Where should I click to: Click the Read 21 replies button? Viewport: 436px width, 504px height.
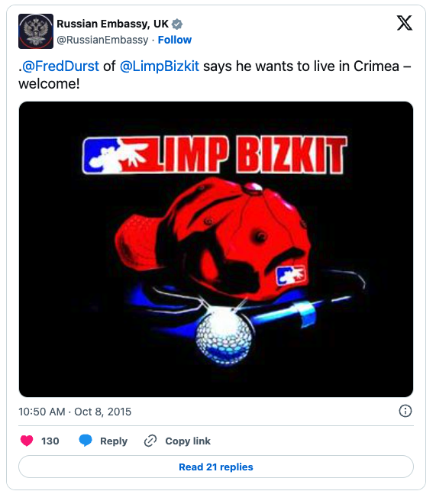(x=216, y=467)
